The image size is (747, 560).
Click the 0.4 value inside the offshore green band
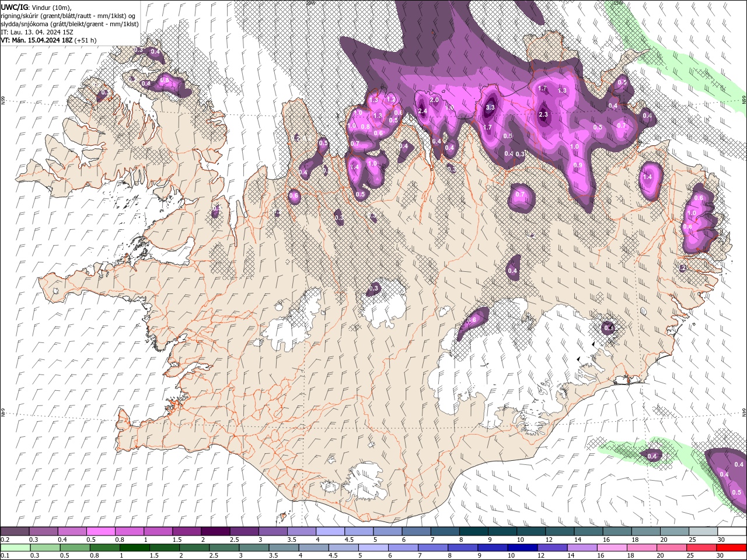(652, 456)
